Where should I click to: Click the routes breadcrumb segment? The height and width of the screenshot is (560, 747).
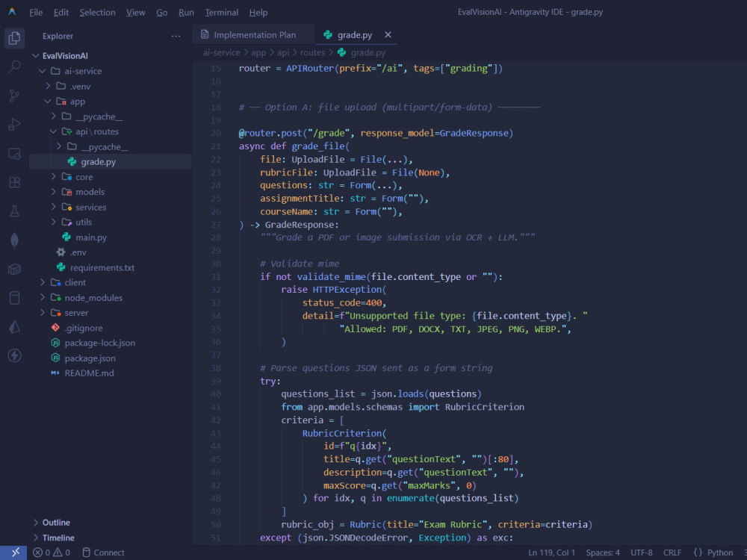[312, 52]
